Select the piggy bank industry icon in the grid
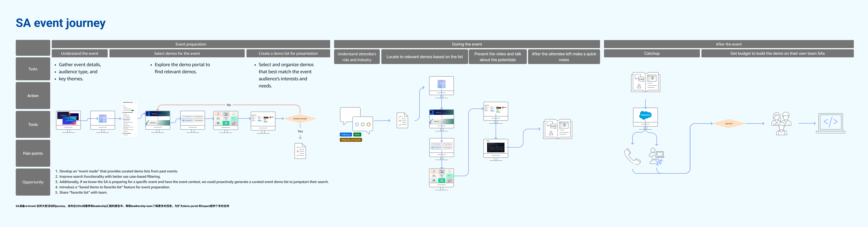Screen dimensions: 868x227 point(234,119)
